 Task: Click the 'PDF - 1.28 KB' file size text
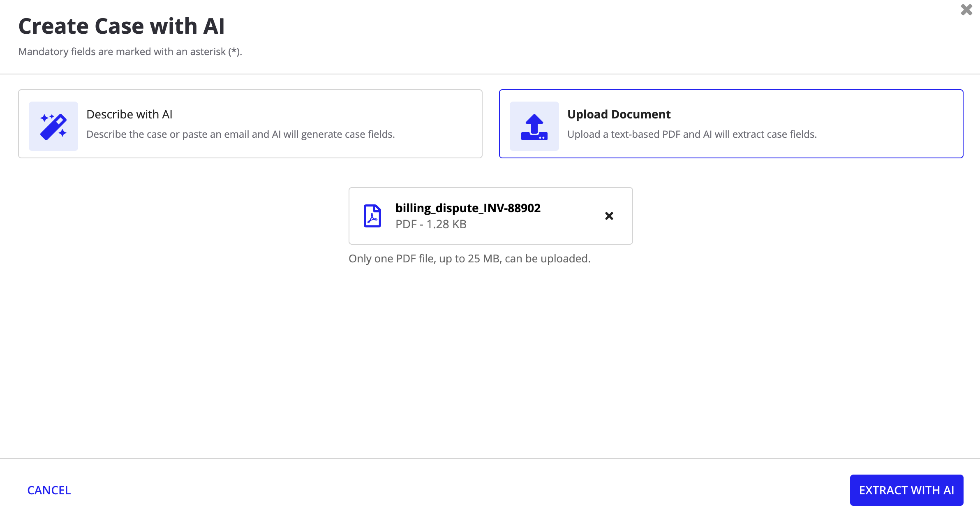(x=431, y=224)
